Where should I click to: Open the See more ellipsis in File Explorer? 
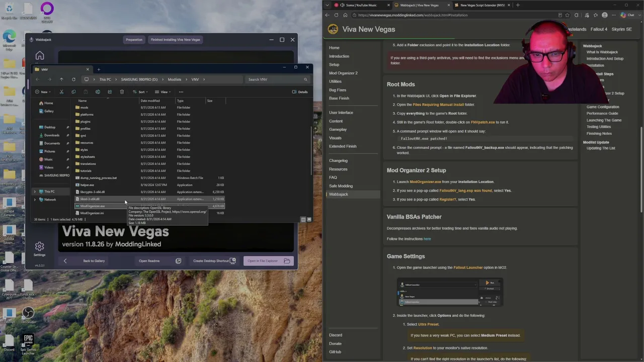181,92
